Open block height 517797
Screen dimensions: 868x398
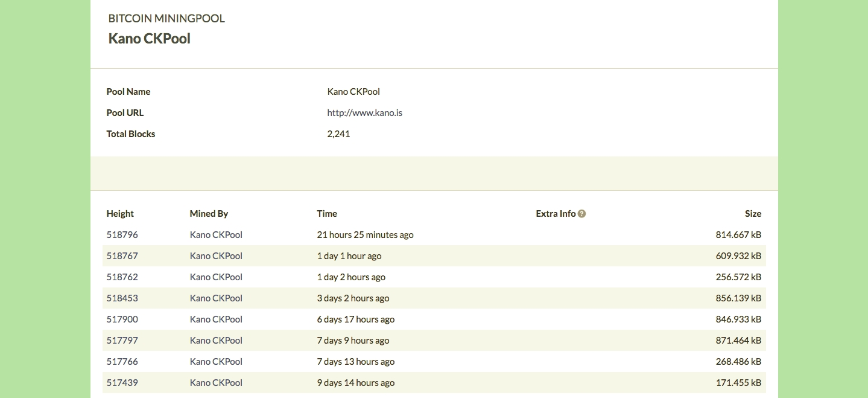pyautogui.click(x=122, y=341)
